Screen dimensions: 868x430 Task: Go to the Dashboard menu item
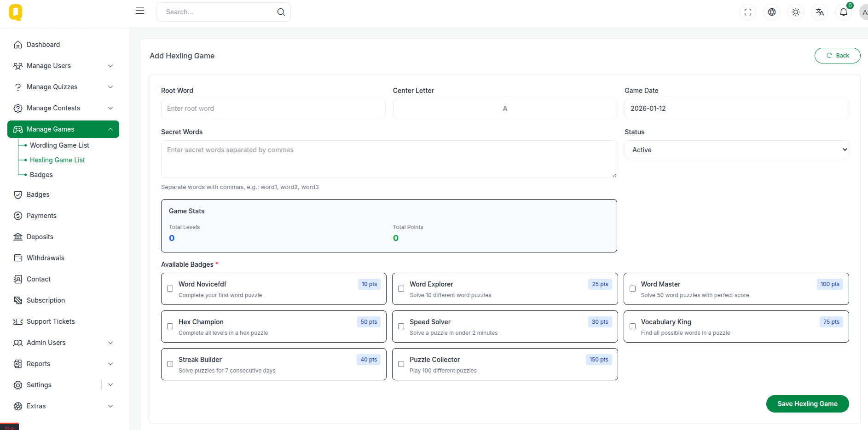[x=43, y=45]
